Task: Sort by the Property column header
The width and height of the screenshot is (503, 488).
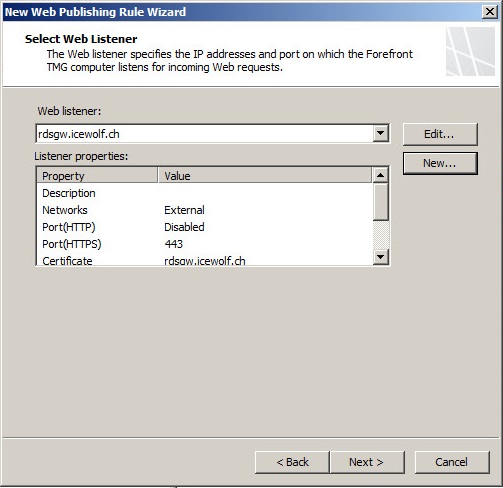Action: click(97, 176)
